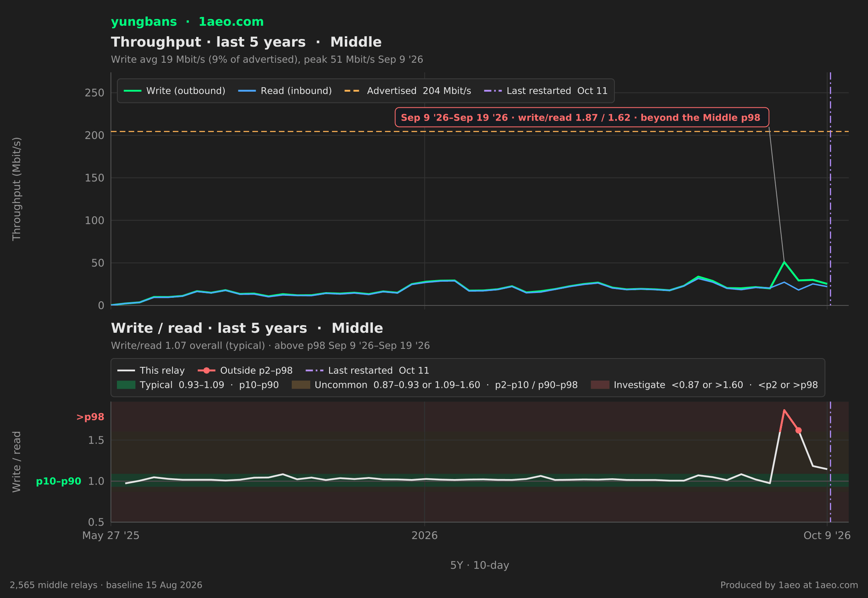Click the Investigate <0.87 or >1.60 label

716,385
